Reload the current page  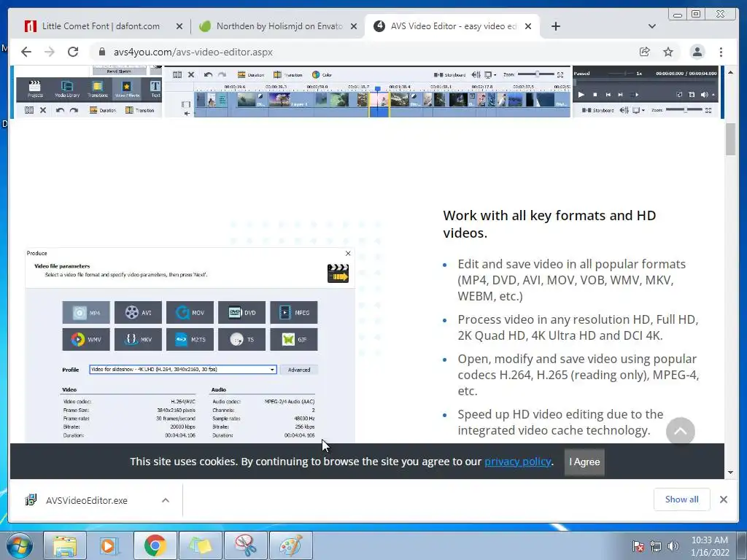[73, 52]
